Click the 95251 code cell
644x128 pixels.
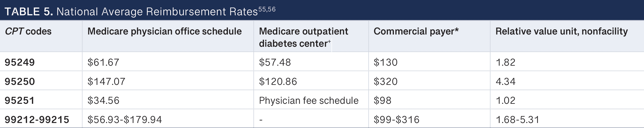[20, 100]
